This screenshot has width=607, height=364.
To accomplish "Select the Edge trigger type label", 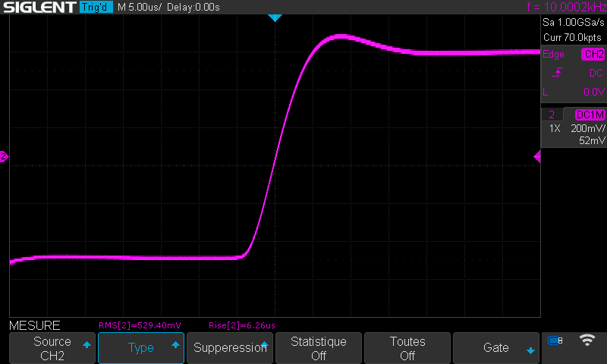I will [x=553, y=55].
